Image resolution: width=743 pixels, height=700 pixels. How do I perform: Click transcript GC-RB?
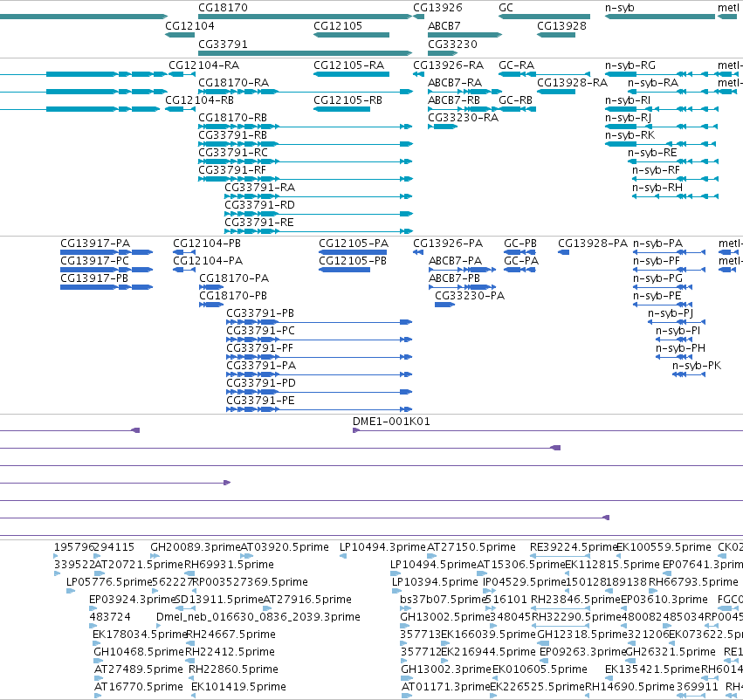(x=518, y=109)
